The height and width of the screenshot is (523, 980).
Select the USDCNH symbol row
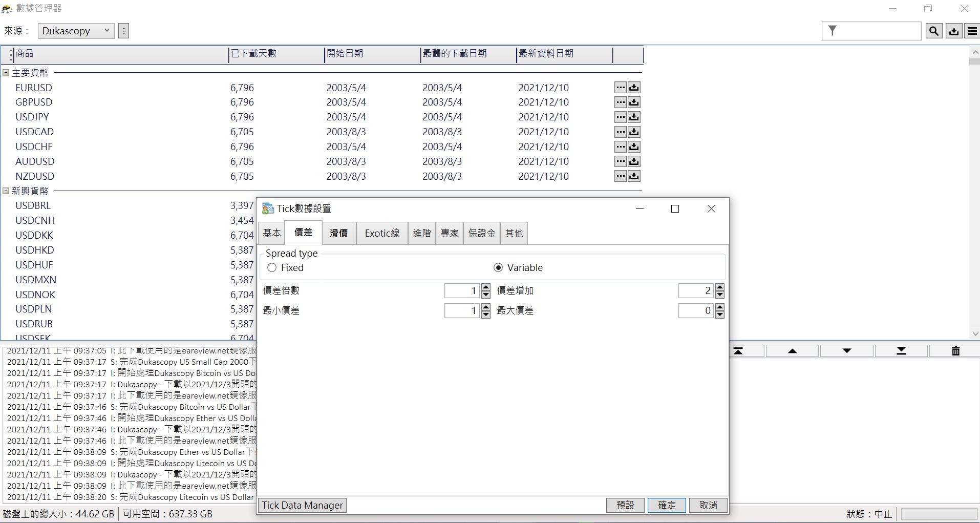point(128,221)
